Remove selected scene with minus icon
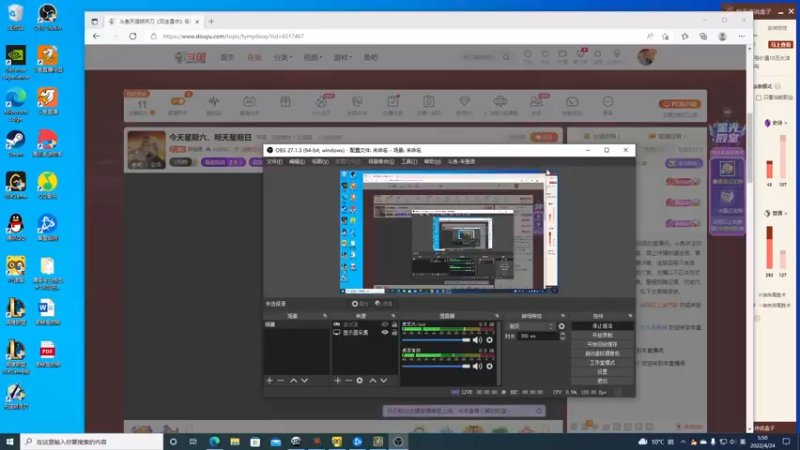 [x=281, y=381]
